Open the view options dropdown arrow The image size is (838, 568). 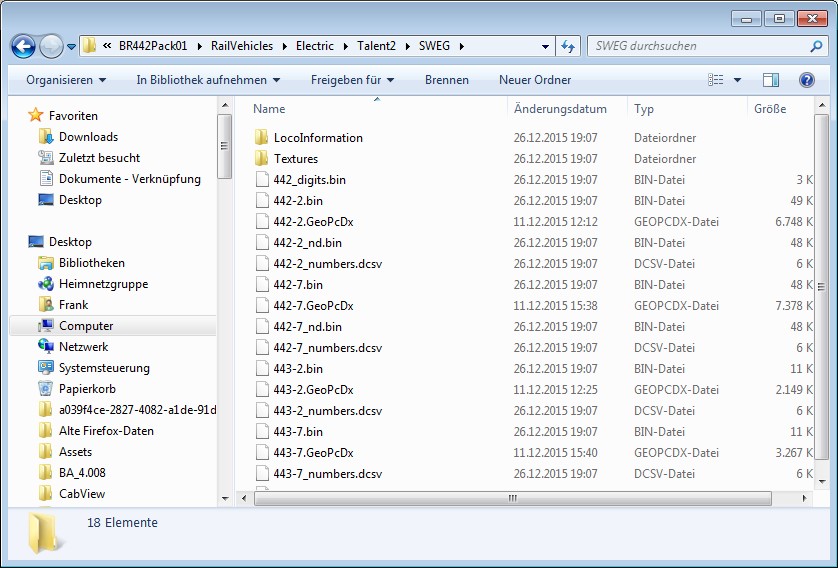[x=738, y=80]
